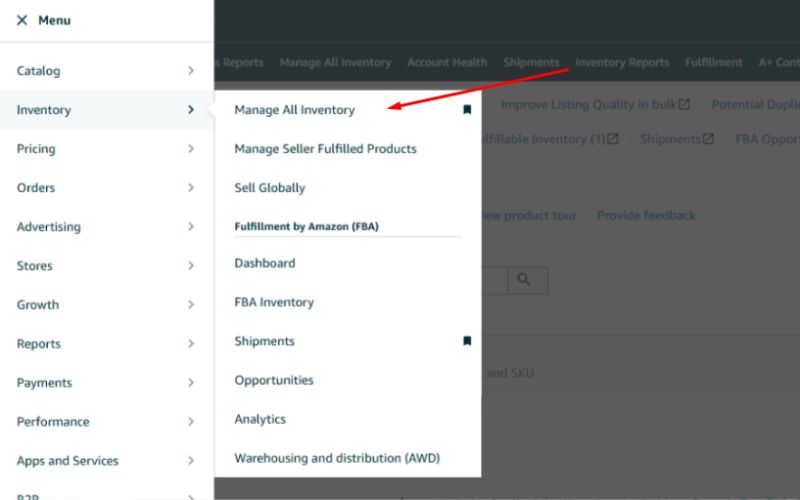Toggle bookmark icon next to Shipments submenu item
Image resolution: width=800 pixels, height=500 pixels.
tap(467, 341)
